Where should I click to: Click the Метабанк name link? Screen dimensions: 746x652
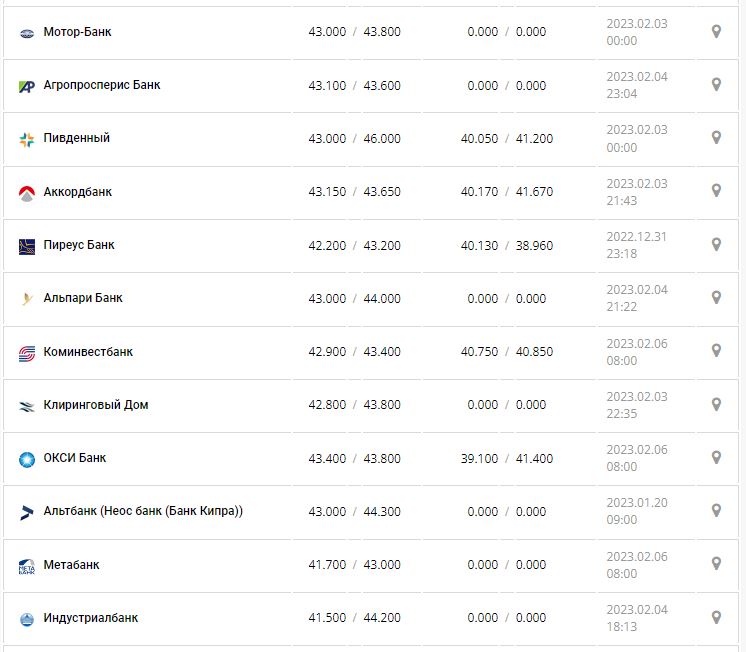(71, 565)
